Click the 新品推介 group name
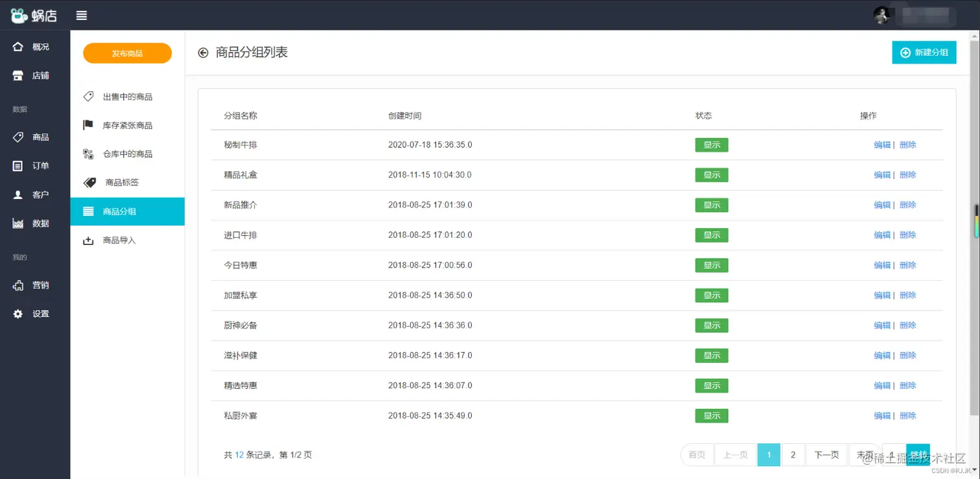The width and height of the screenshot is (980, 479). click(240, 205)
